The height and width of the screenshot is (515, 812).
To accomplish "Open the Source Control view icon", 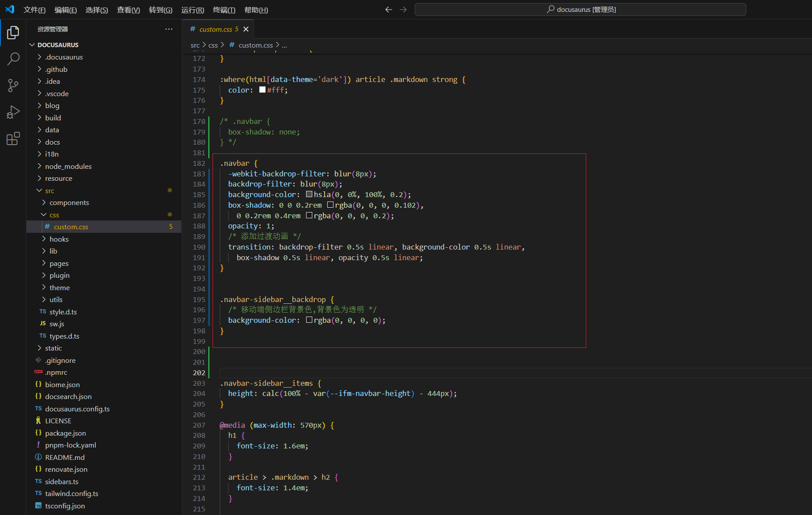I will click(x=13, y=86).
